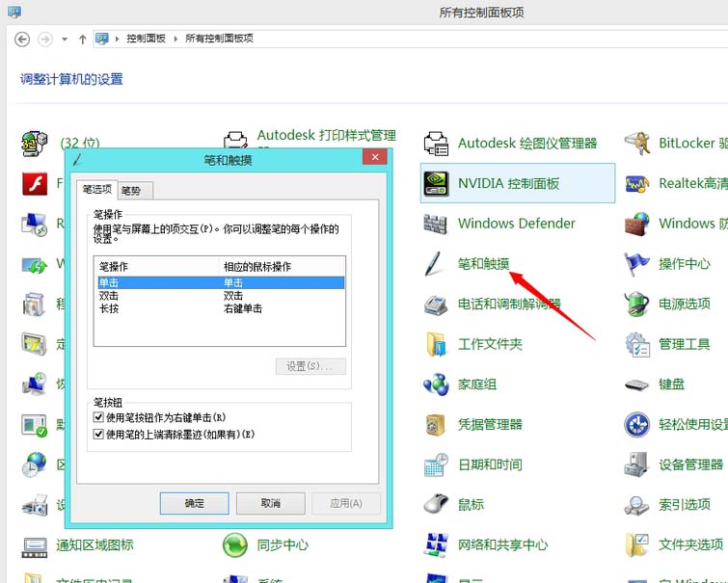The height and width of the screenshot is (583, 728).
Task: Open the 鼠标 mouse icon
Action: click(436, 504)
